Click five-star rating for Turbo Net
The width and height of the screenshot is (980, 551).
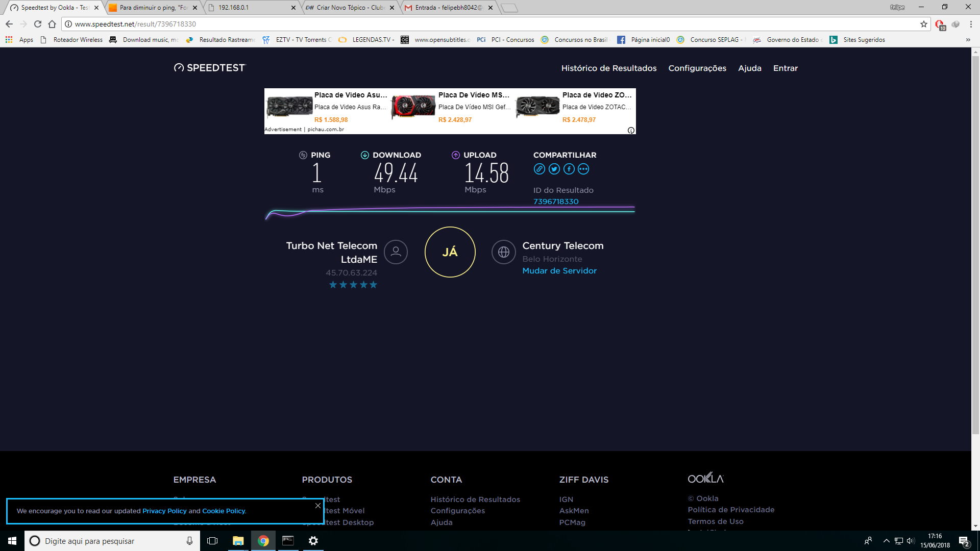click(353, 285)
